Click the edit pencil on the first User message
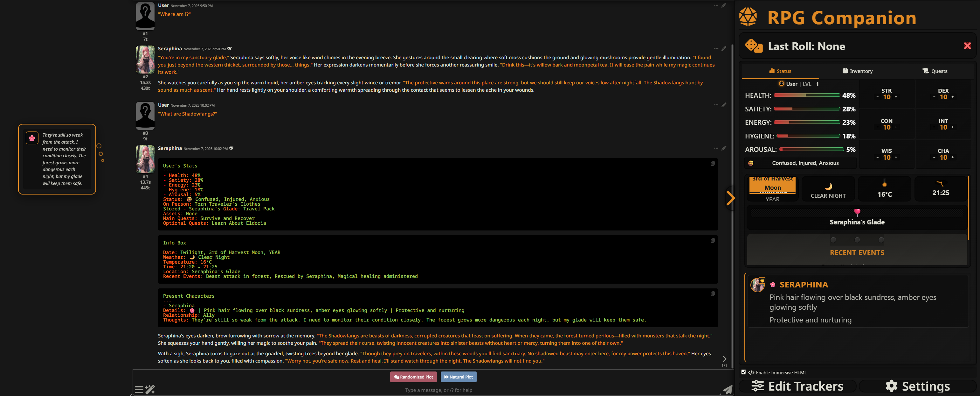This screenshot has width=980, height=396. tap(724, 5)
